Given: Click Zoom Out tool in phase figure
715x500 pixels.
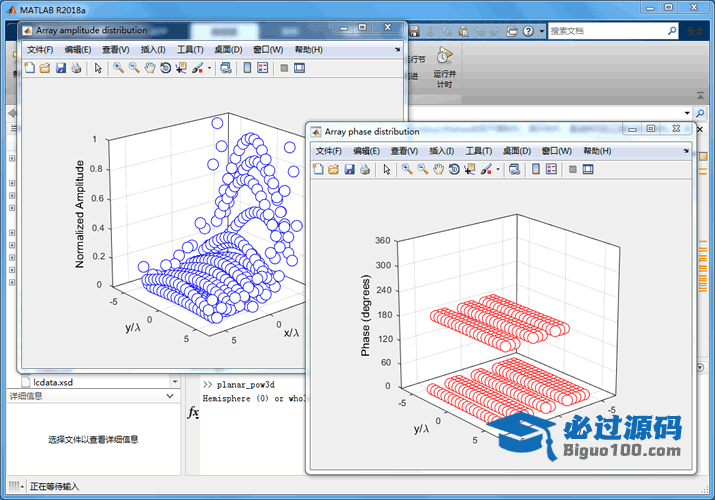Looking at the screenshot, I should pos(422,170).
